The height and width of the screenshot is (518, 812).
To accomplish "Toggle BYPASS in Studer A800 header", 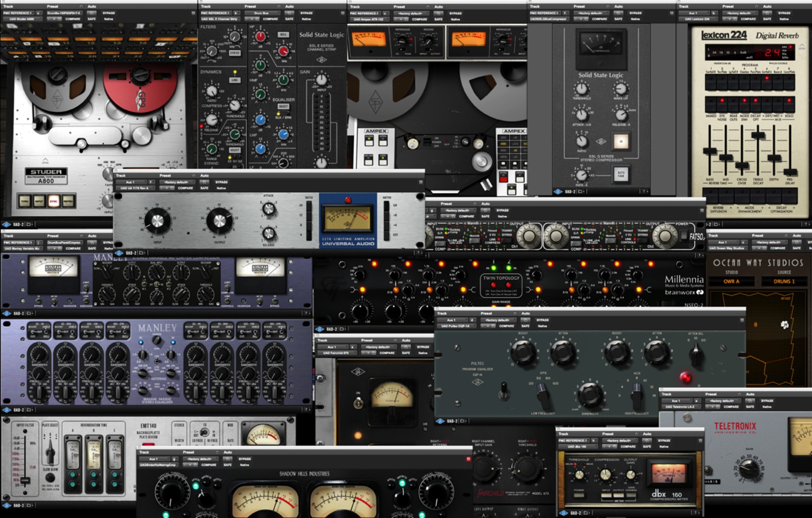I will pyautogui.click(x=108, y=13).
